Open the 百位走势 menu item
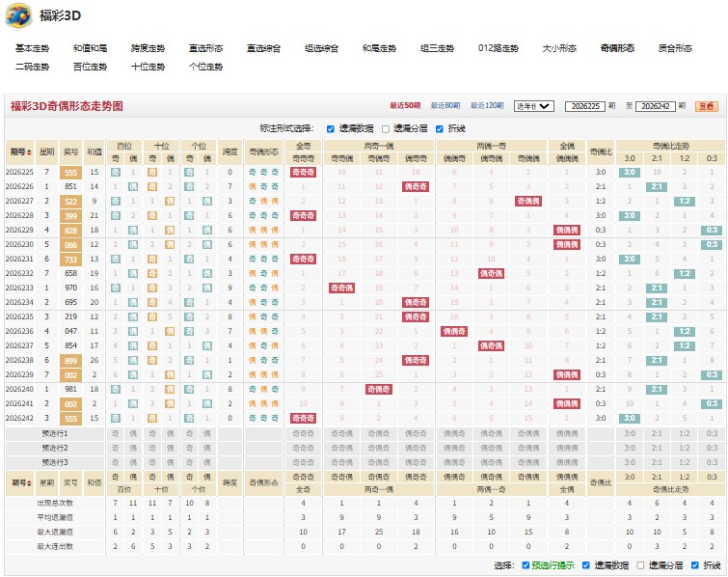 pyautogui.click(x=90, y=67)
